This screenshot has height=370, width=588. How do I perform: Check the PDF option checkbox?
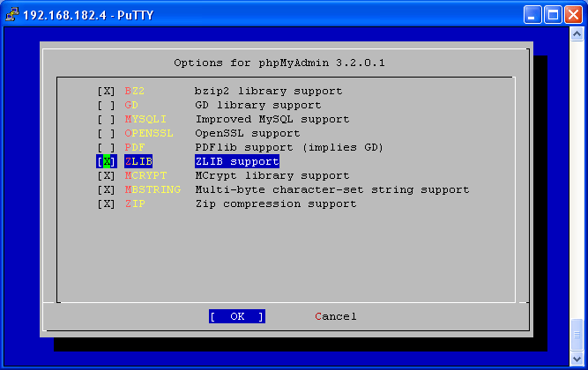point(107,147)
